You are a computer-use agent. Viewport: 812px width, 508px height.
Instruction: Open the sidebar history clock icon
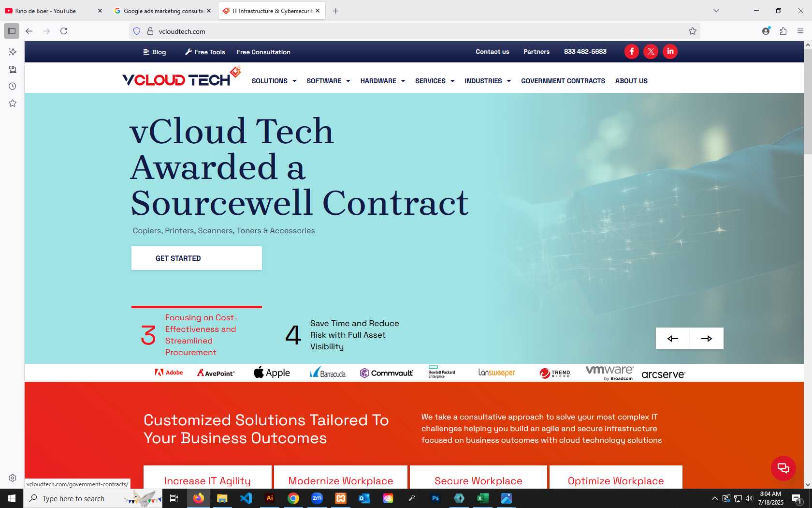[x=13, y=86]
